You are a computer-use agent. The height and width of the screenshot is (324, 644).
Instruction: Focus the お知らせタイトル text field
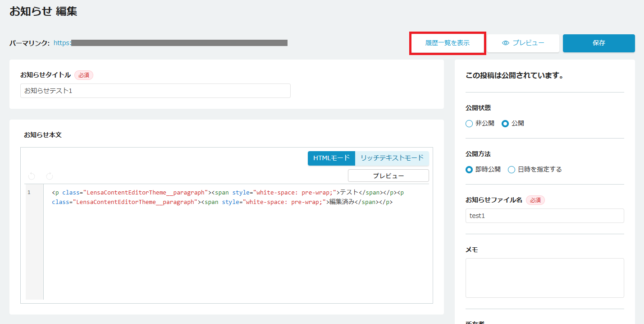(x=155, y=91)
